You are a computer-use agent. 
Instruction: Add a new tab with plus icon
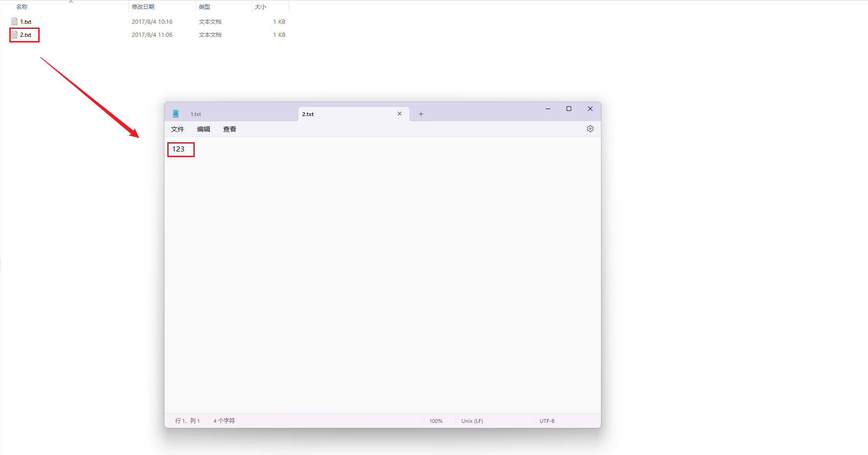click(x=421, y=114)
